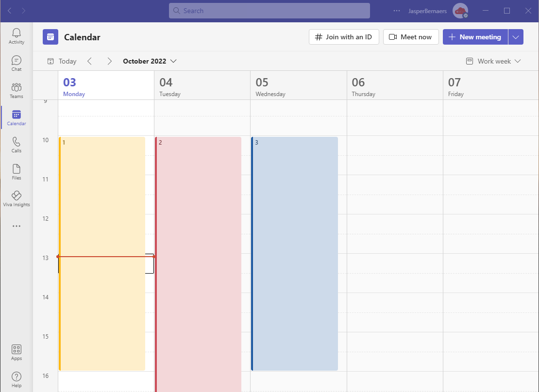
Task: Expand the New meeting options arrow
Action: click(516, 37)
